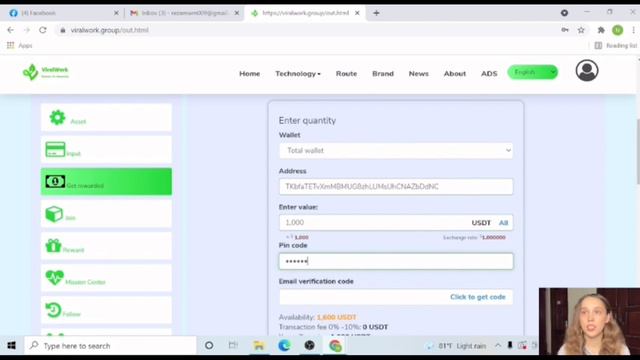Screen dimensions: 640x360
Task: Click the ViralWork logo
Action: pos(46,72)
